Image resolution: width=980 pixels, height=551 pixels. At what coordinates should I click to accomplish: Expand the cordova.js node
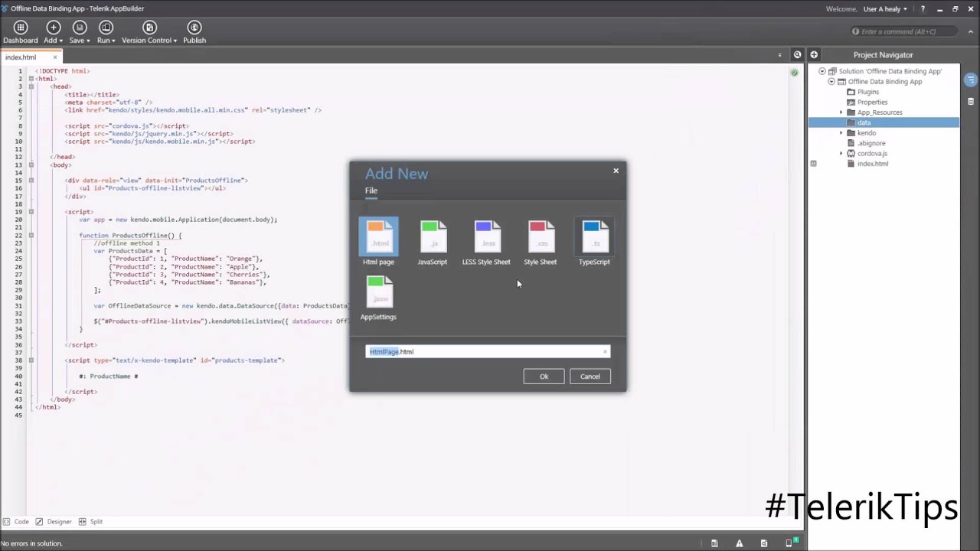click(841, 154)
